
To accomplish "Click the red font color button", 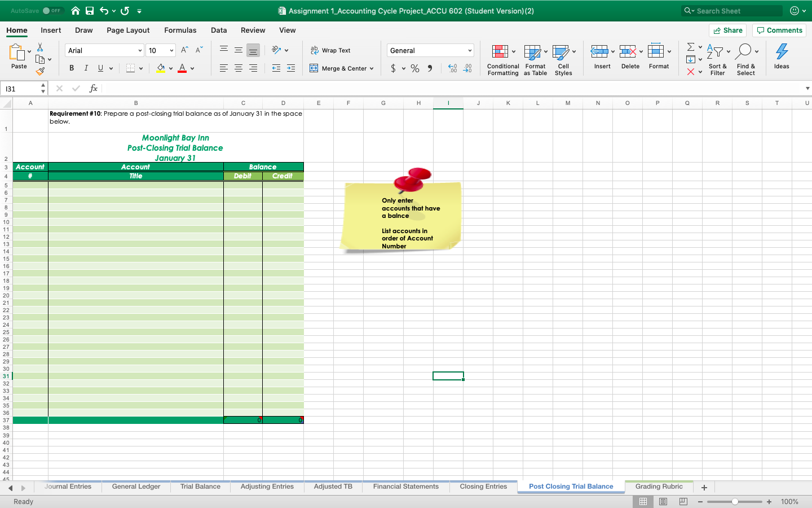I will (182, 68).
